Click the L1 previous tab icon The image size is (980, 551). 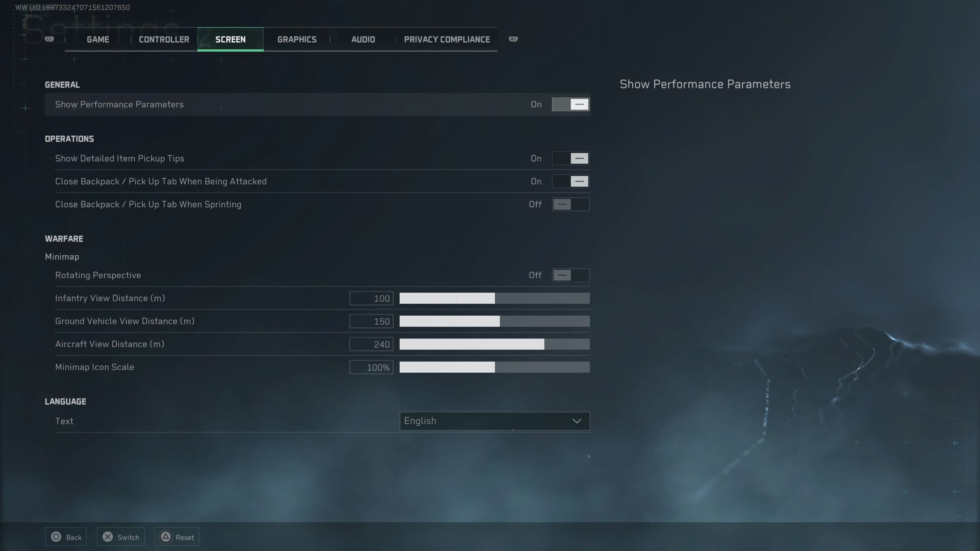tap(49, 39)
